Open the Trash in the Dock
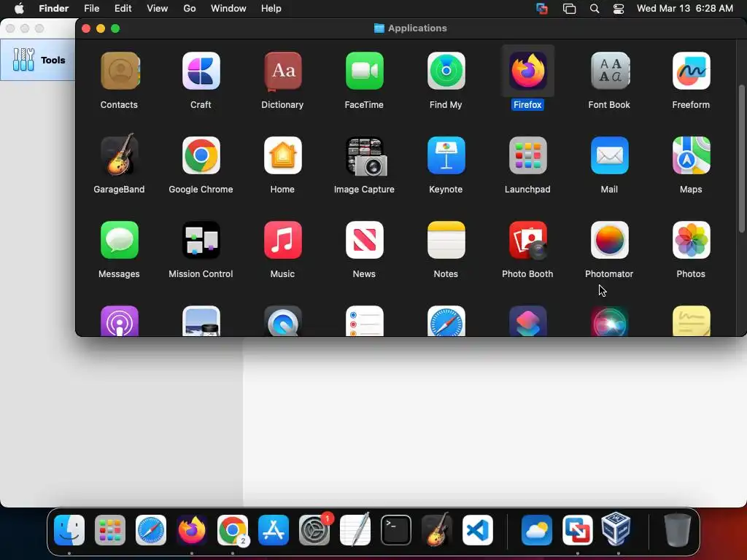The height and width of the screenshot is (560, 747). 678,530
